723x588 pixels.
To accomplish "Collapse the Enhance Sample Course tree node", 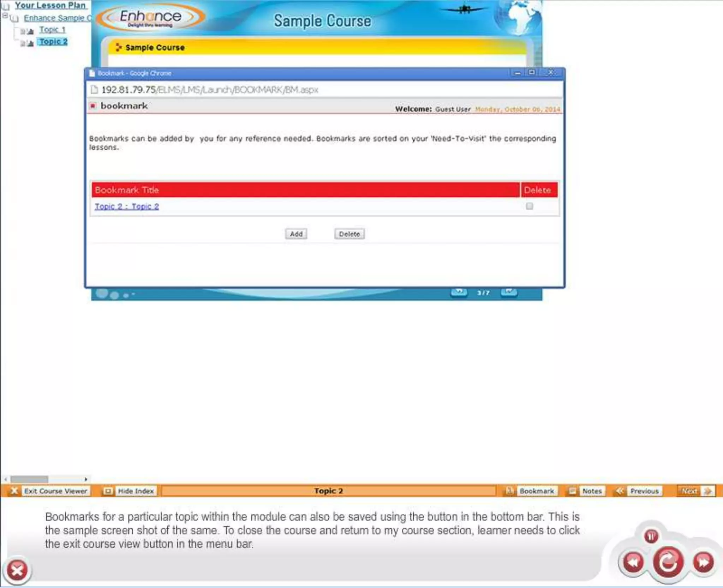I will click(x=5, y=16).
